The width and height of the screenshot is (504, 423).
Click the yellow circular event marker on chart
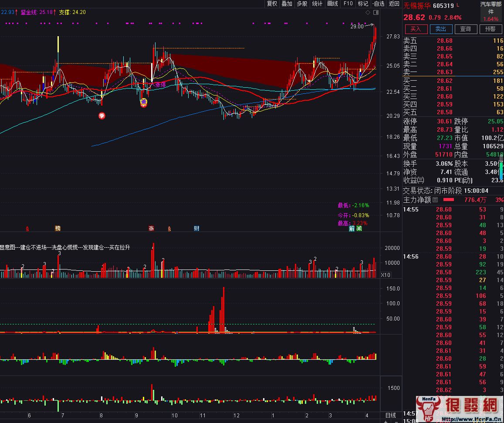144,102
